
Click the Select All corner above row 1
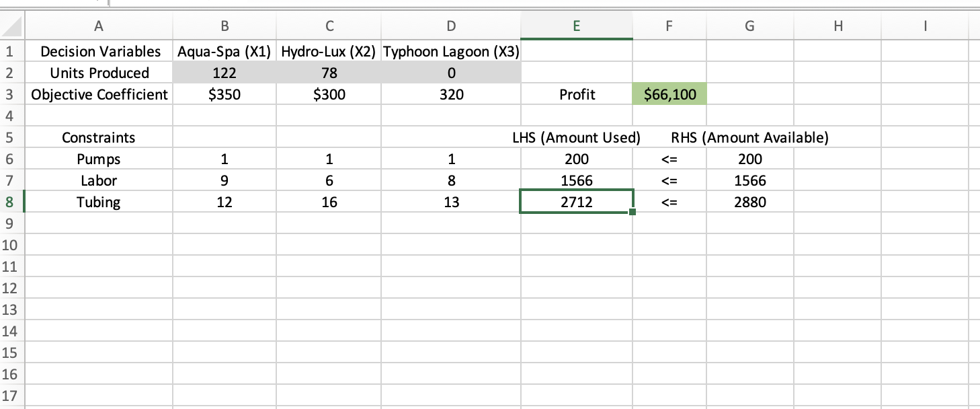tap(12, 26)
